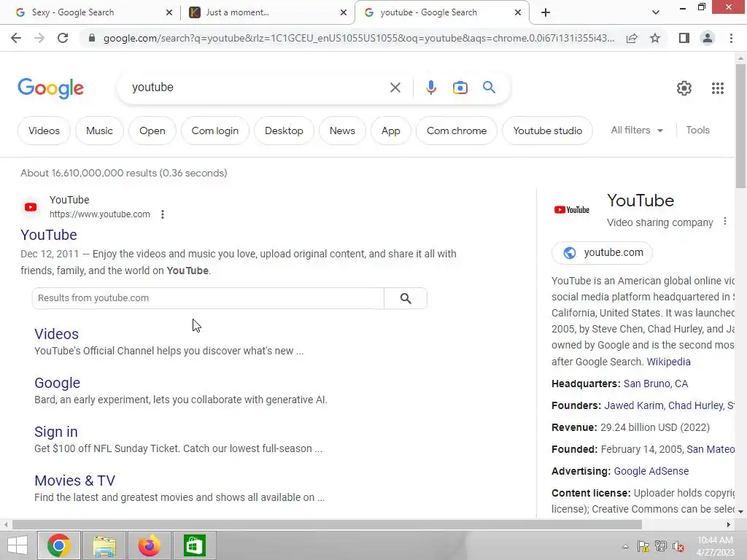Open the Chad Hurley founder link
747x560 pixels.
[695, 405]
